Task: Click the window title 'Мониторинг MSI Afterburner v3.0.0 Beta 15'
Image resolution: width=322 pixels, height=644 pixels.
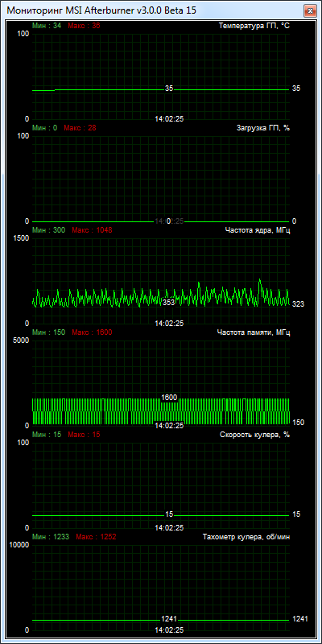Action: click(x=102, y=10)
